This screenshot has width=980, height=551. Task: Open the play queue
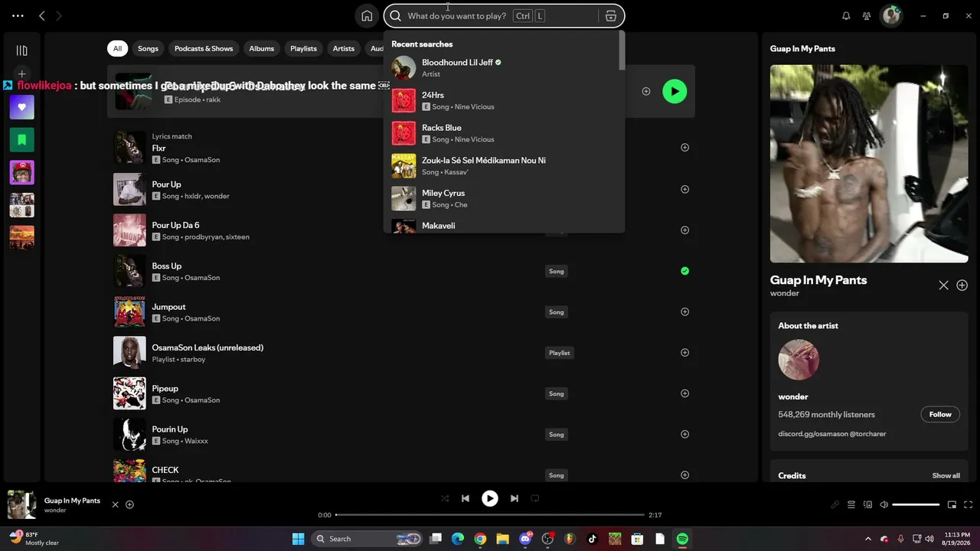[x=851, y=505]
